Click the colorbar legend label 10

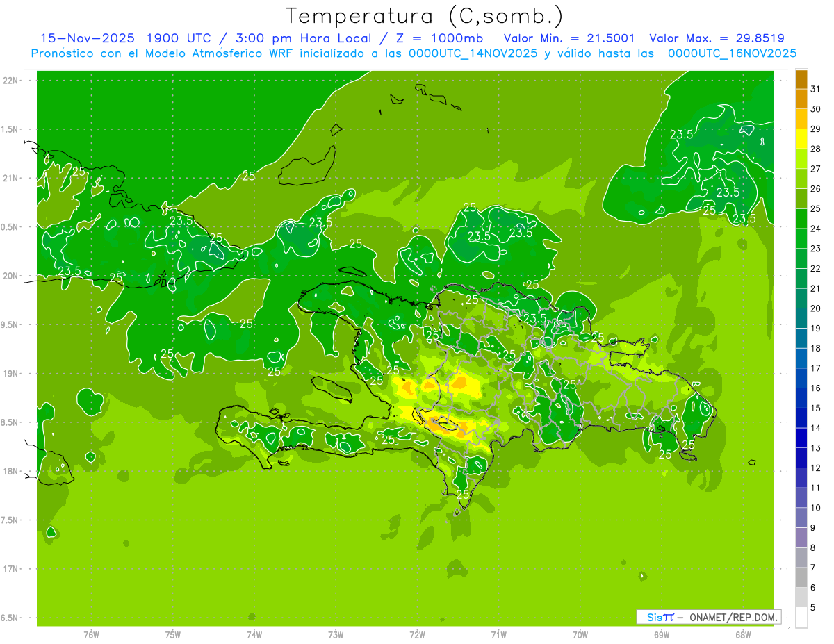(816, 508)
